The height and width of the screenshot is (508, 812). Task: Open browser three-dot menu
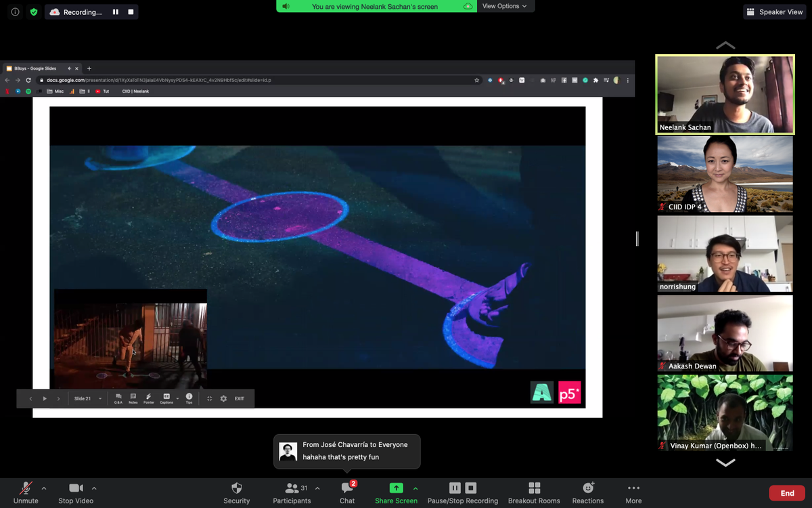click(628, 80)
